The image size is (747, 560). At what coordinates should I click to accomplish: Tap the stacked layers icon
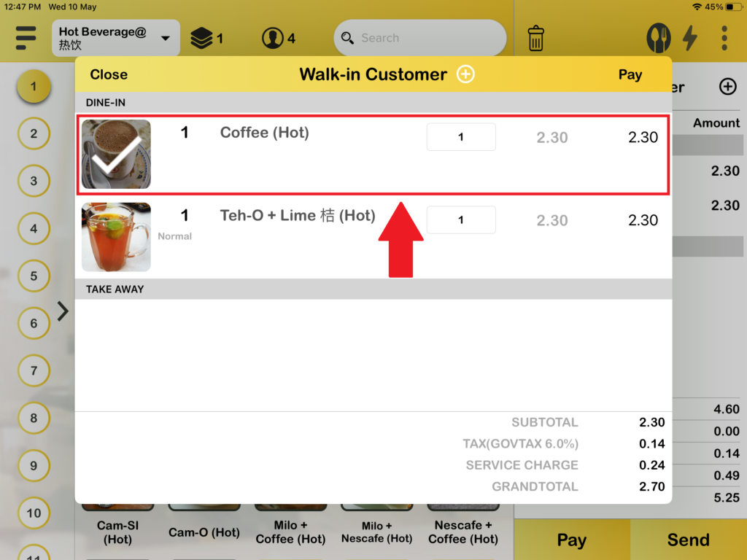click(x=202, y=38)
